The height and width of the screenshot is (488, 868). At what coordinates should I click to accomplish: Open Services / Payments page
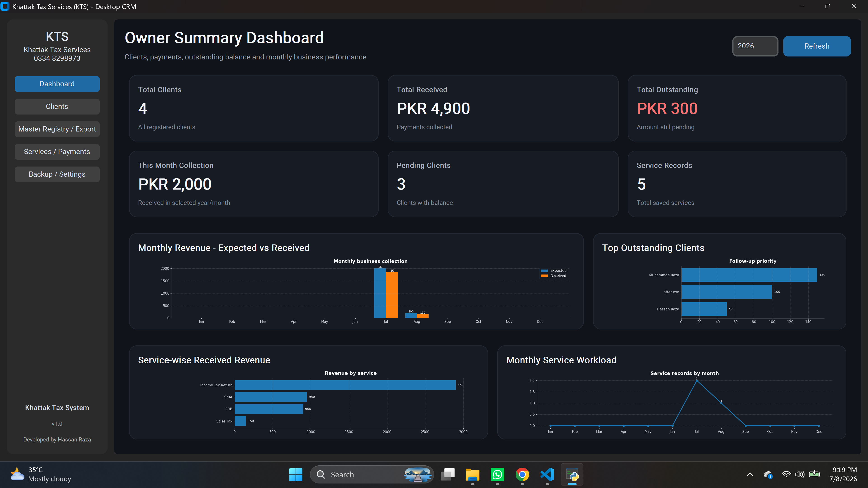57,152
